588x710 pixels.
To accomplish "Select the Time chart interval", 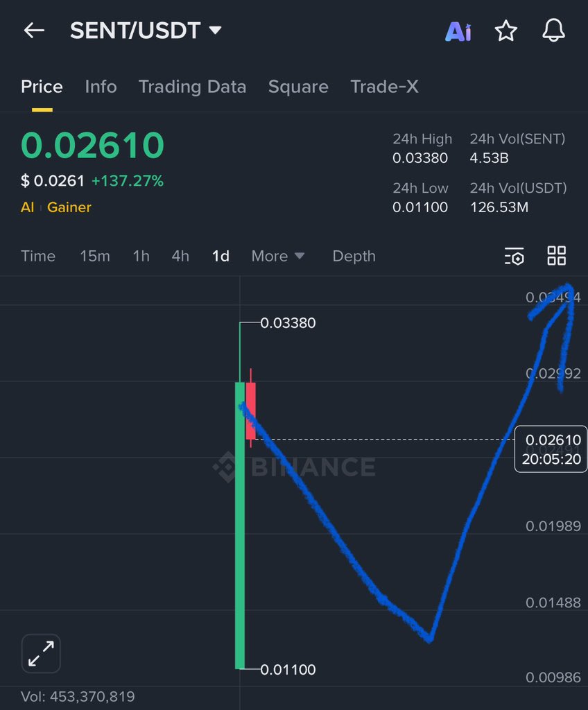I will coord(38,257).
